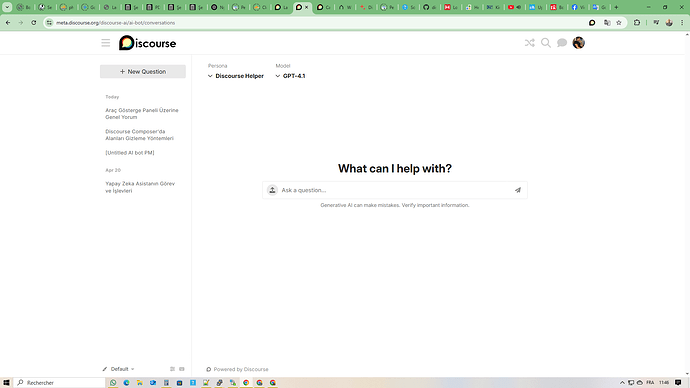Open the Windows Start menu
690x388 pixels.
tap(6, 383)
